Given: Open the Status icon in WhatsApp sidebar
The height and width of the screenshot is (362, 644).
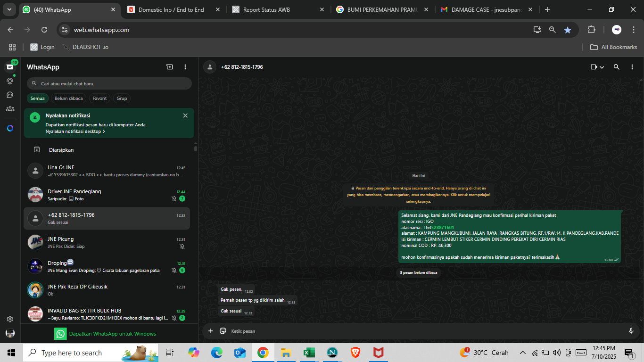Looking at the screenshot, I should [x=10, y=81].
